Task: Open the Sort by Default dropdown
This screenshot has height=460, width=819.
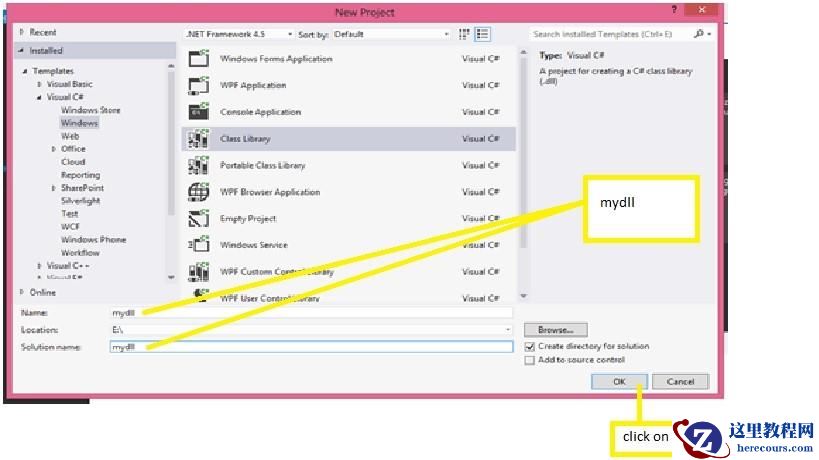Action: tap(391, 34)
